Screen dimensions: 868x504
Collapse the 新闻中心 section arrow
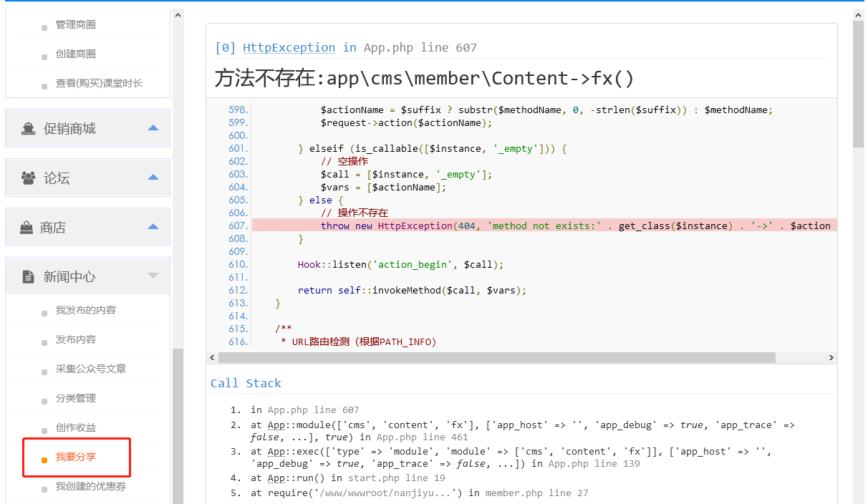tap(153, 276)
